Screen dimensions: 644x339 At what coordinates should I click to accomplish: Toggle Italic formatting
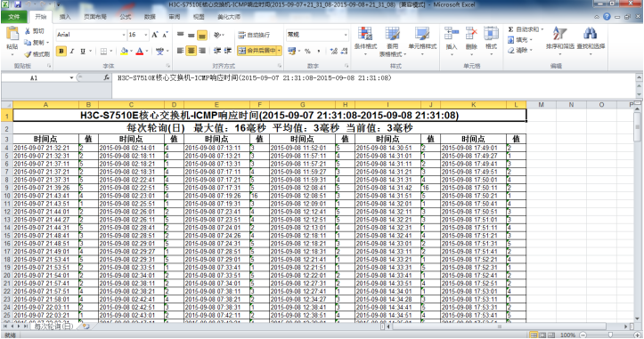click(72, 52)
